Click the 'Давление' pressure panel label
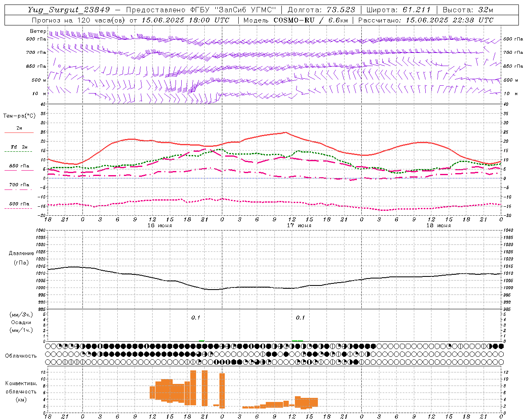 pyautogui.click(x=21, y=253)
